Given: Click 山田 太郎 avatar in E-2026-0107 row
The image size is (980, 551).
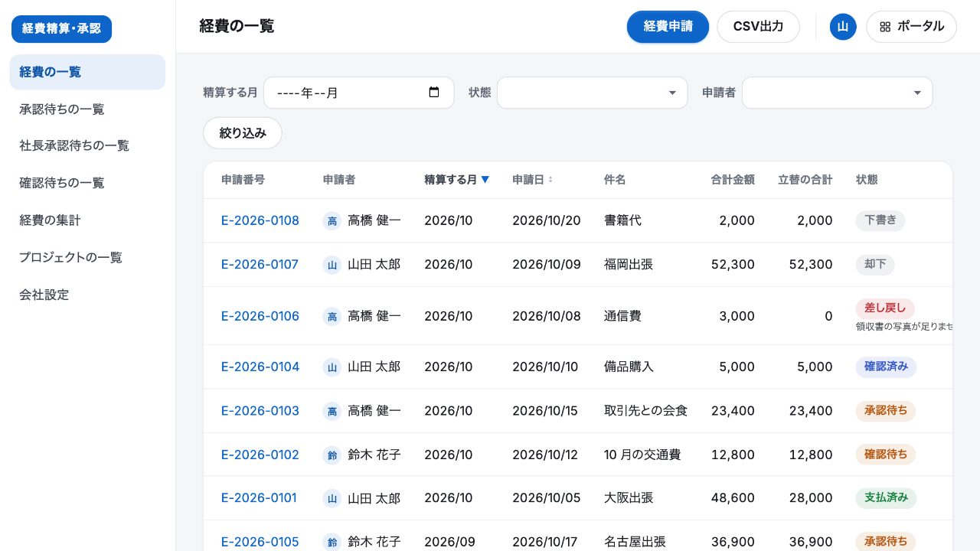Looking at the screenshot, I should [x=332, y=265].
